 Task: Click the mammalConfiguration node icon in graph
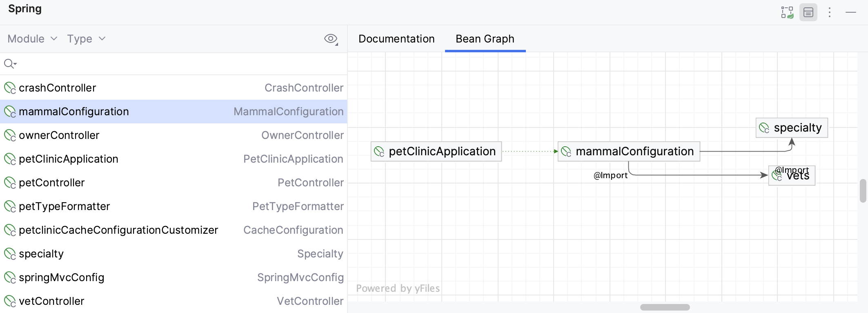coord(566,152)
